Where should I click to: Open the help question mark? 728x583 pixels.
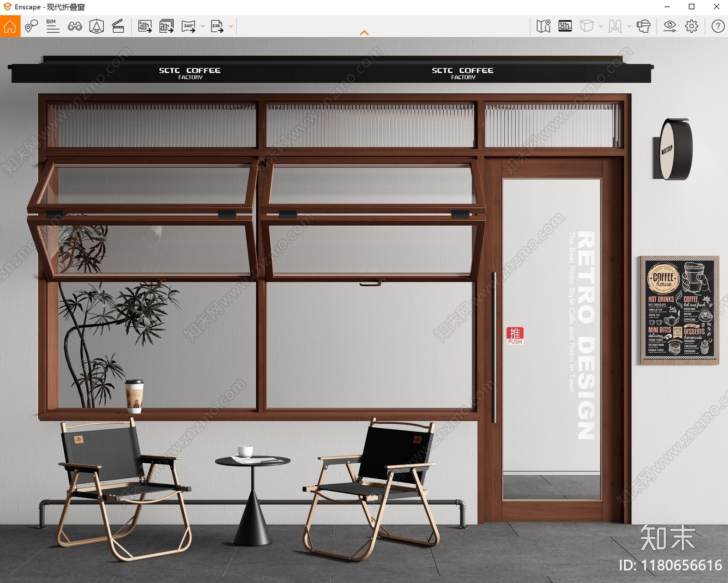pos(718,26)
